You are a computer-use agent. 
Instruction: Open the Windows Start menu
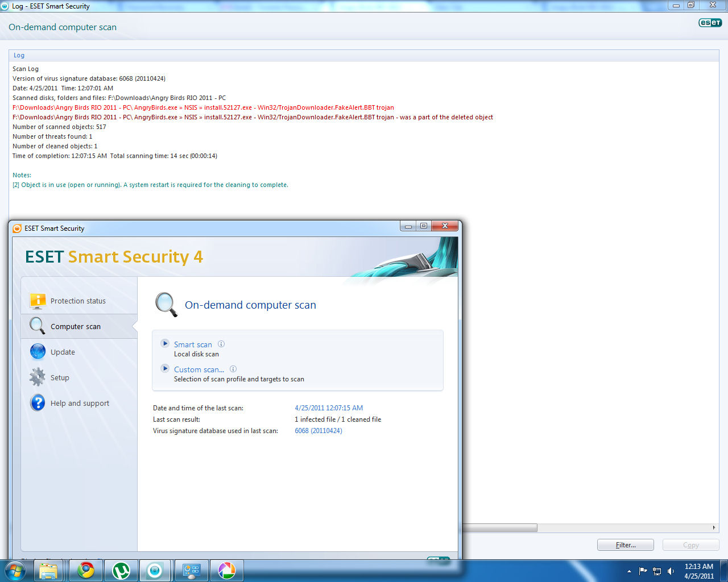point(15,571)
